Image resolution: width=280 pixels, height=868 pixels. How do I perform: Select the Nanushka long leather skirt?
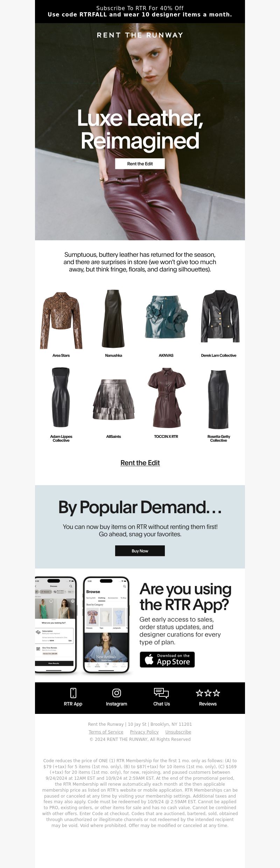tap(113, 318)
